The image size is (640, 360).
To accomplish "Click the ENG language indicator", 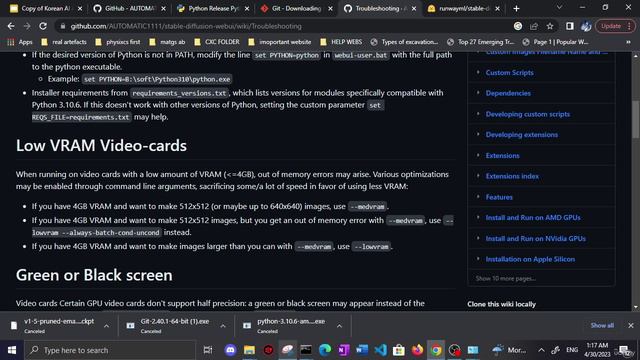I will click(572, 350).
